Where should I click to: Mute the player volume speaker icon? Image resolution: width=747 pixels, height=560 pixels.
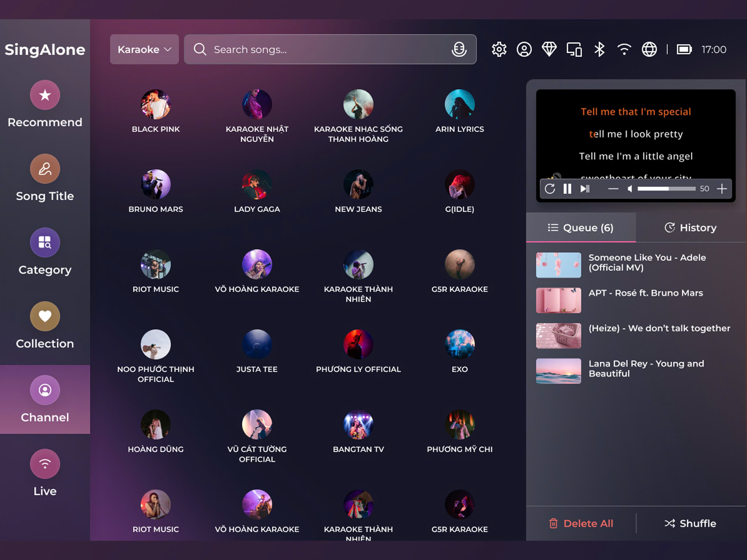(630, 189)
